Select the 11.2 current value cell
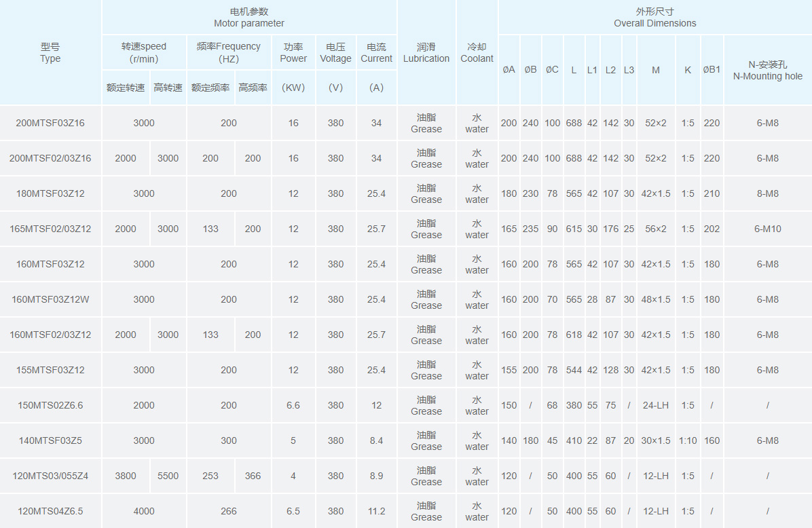Screen dimensions: 812x528 click(x=376, y=511)
